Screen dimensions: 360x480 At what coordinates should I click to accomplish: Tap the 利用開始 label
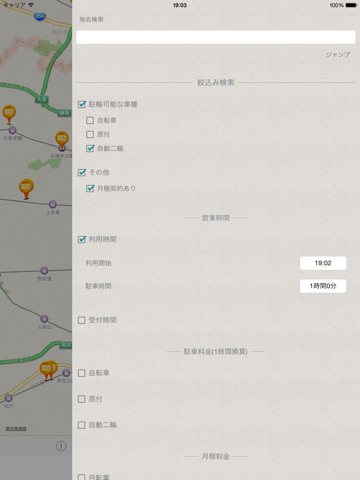(98, 263)
